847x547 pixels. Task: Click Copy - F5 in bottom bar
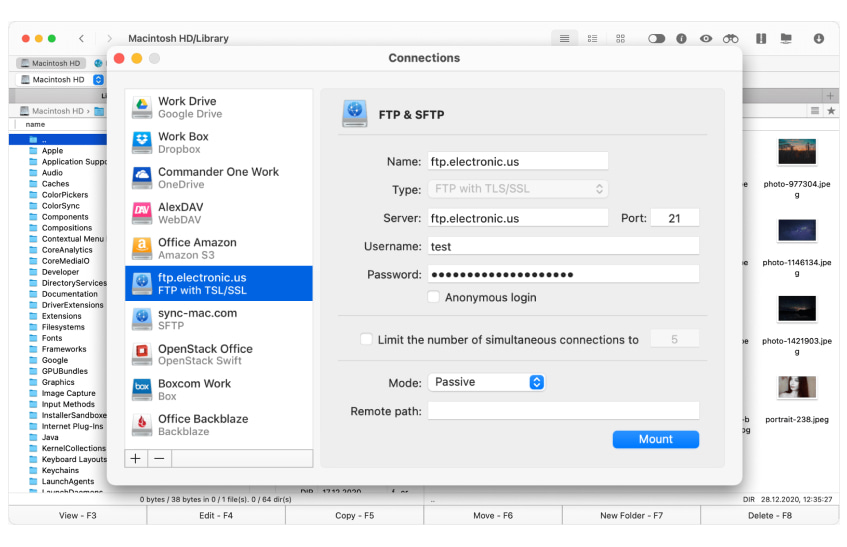(354, 515)
